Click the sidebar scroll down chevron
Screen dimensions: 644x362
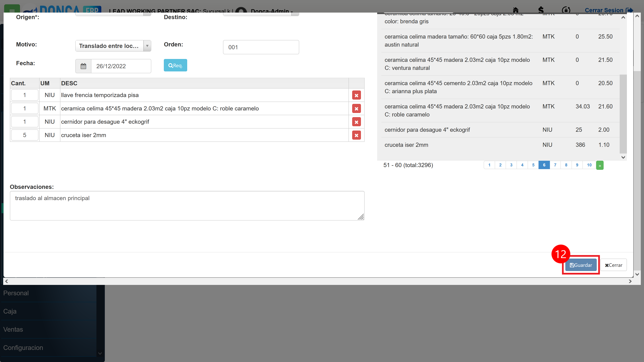click(x=100, y=353)
